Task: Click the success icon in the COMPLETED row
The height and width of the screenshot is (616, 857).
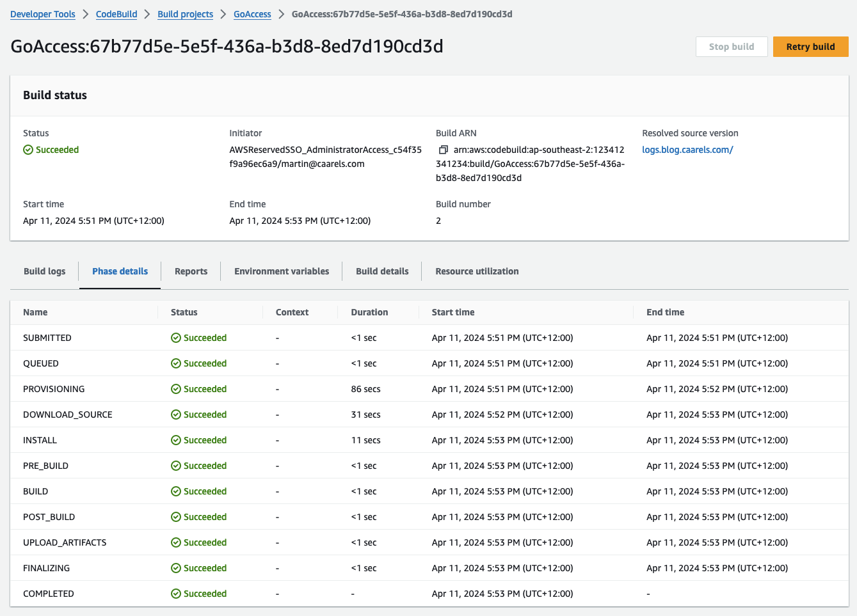Action: pos(176,594)
